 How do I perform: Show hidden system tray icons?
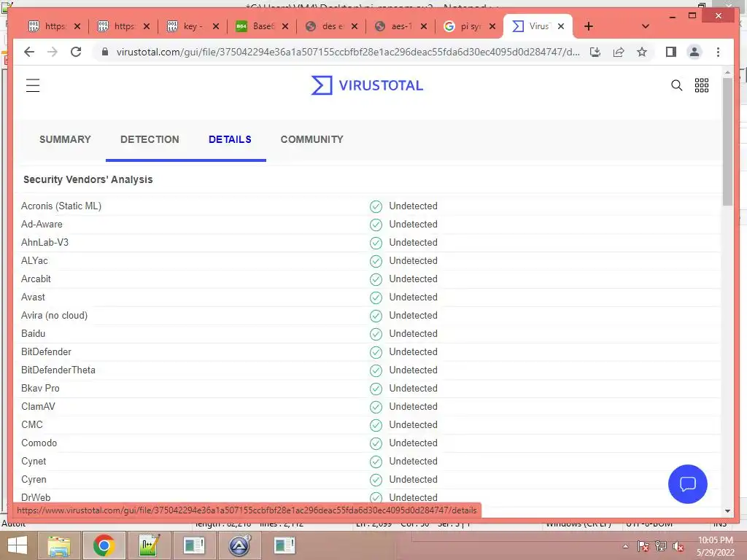pos(625,546)
